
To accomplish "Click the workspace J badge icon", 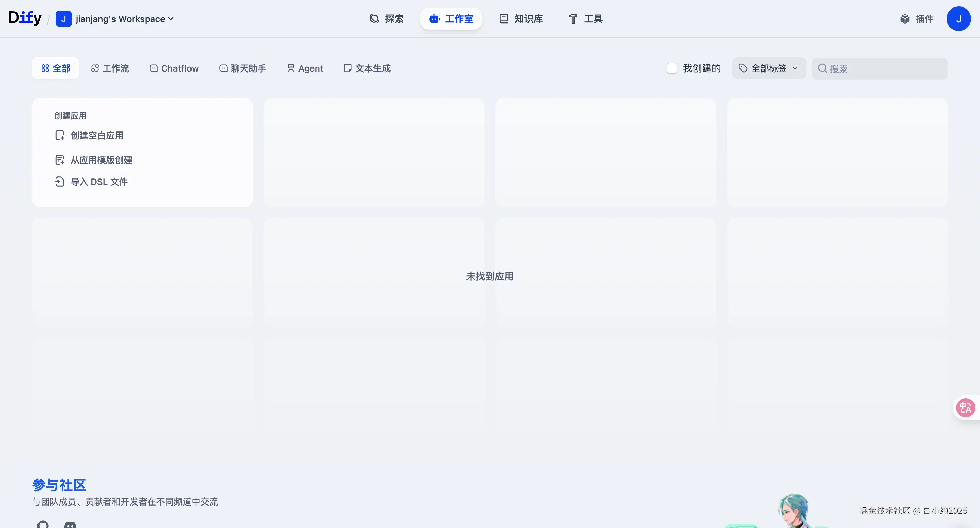I will click(x=63, y=19).
